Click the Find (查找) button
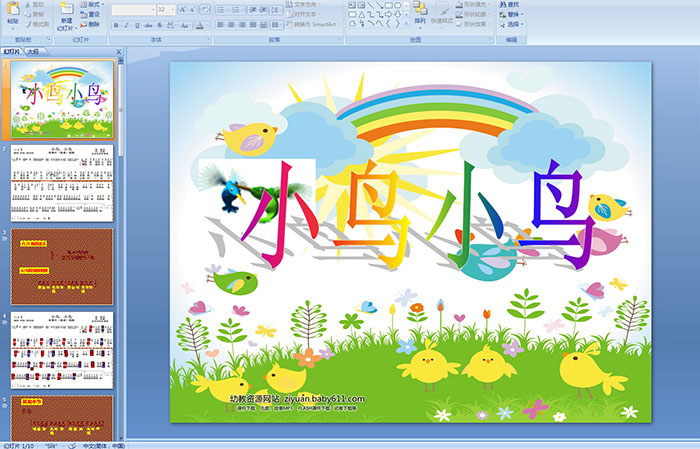 coord(510,4)
